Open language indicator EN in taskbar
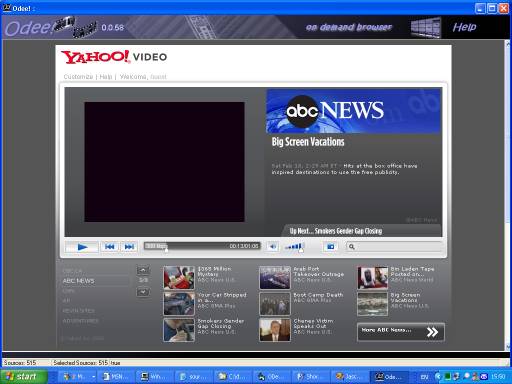The width and height of the screenshot is (512, 384). [424, 377]
